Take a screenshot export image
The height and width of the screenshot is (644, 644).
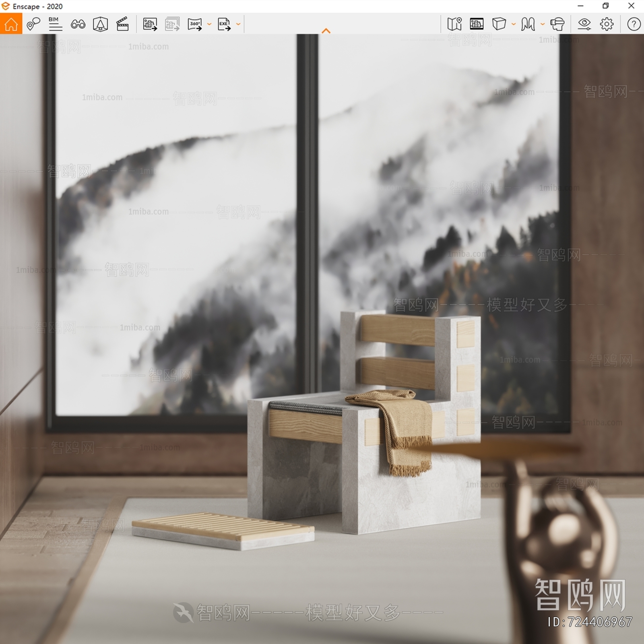150,24
